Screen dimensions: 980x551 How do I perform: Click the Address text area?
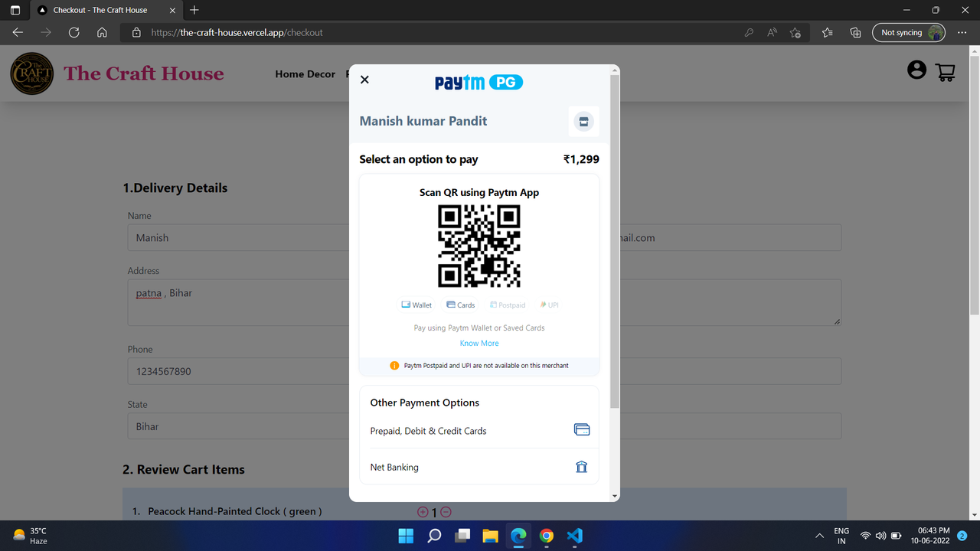pos(238,302)
